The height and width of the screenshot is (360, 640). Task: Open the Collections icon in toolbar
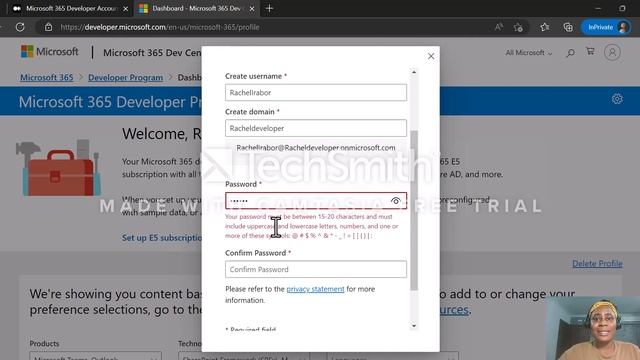coord(568,27)
